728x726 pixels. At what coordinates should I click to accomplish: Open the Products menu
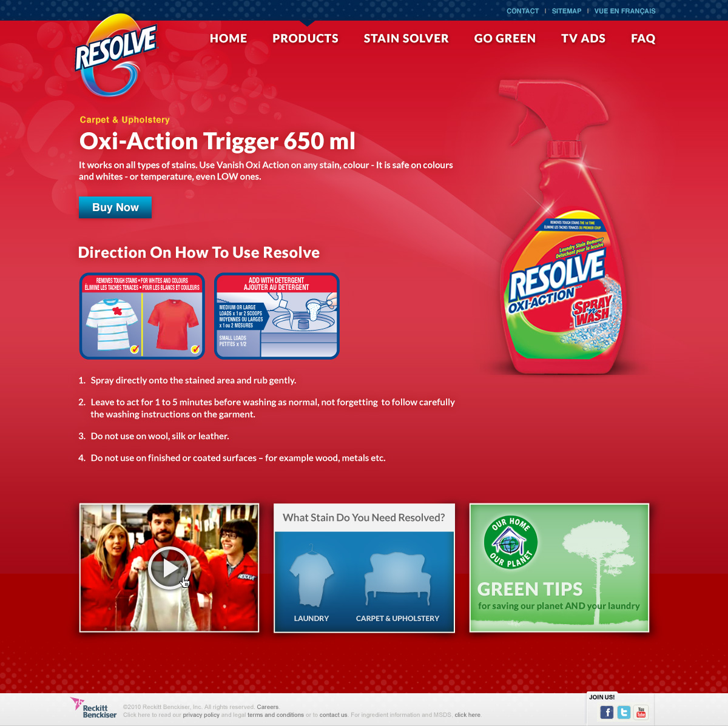[305, 38]
